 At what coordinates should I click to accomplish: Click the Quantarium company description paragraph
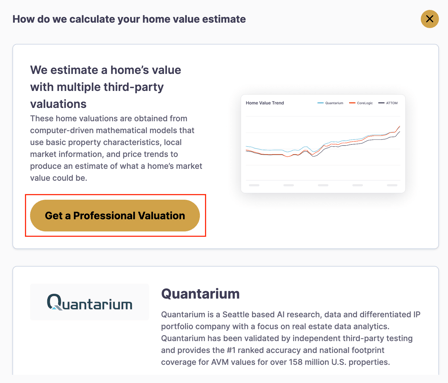pyautogui.click(x=291, y=338)
